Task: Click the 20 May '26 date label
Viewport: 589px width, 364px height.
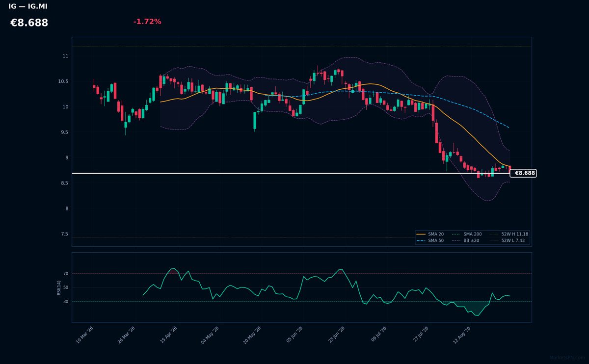Action: (x=252, y=335)
